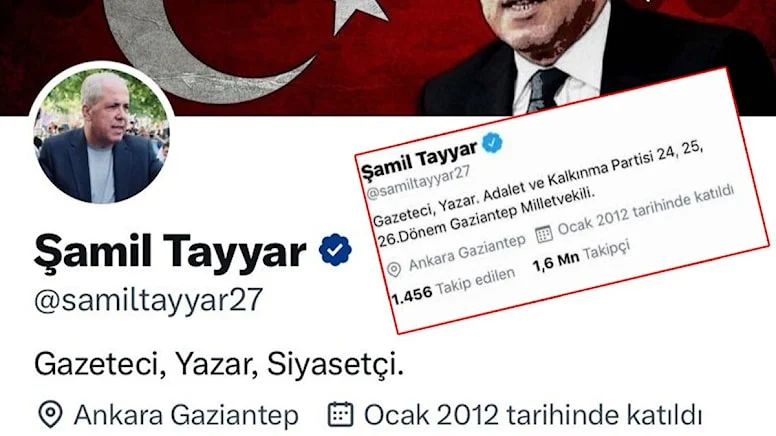Image resolution: width=776 pixels, height=436 pixels.
Task: Open the round profile photo
Action: coord(101,137)
